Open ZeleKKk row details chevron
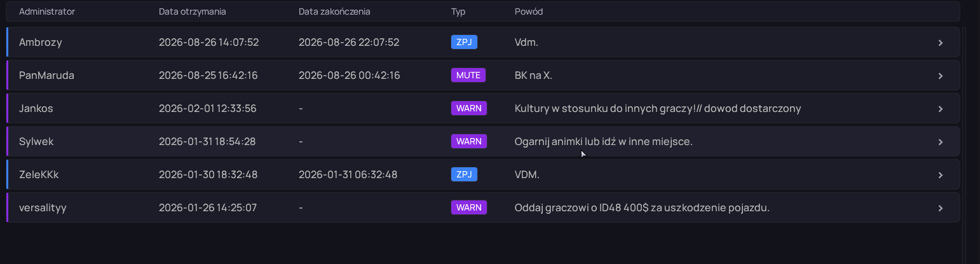The width and height of the screenshot is (980, 264). tap(941, 175)
